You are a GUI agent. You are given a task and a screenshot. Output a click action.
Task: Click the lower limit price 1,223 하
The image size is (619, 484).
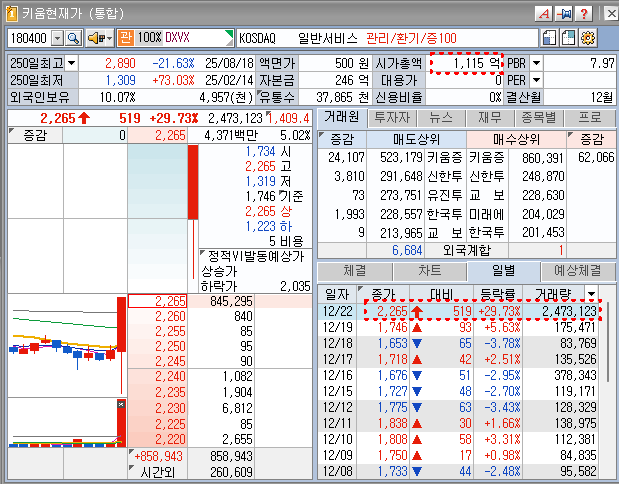268,226
